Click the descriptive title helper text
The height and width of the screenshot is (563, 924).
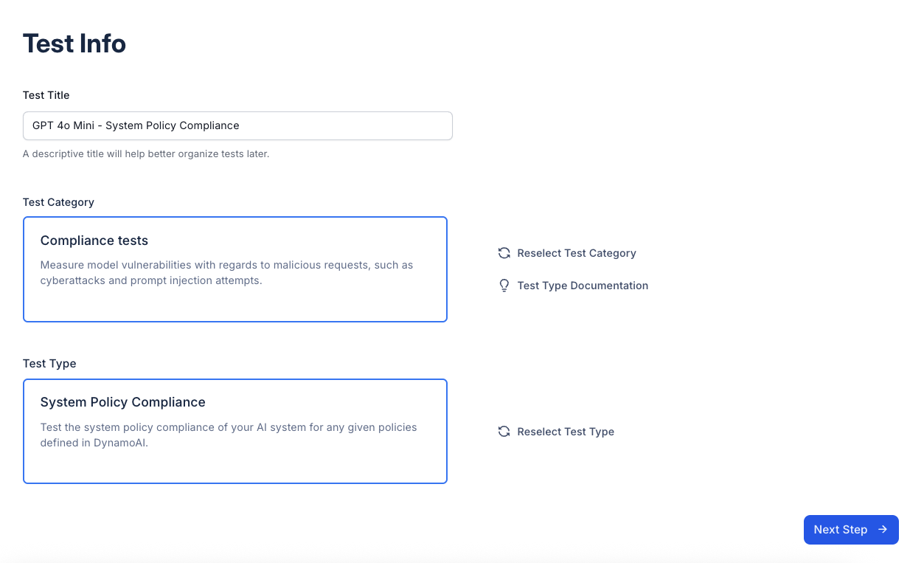[x=146, y=154]
